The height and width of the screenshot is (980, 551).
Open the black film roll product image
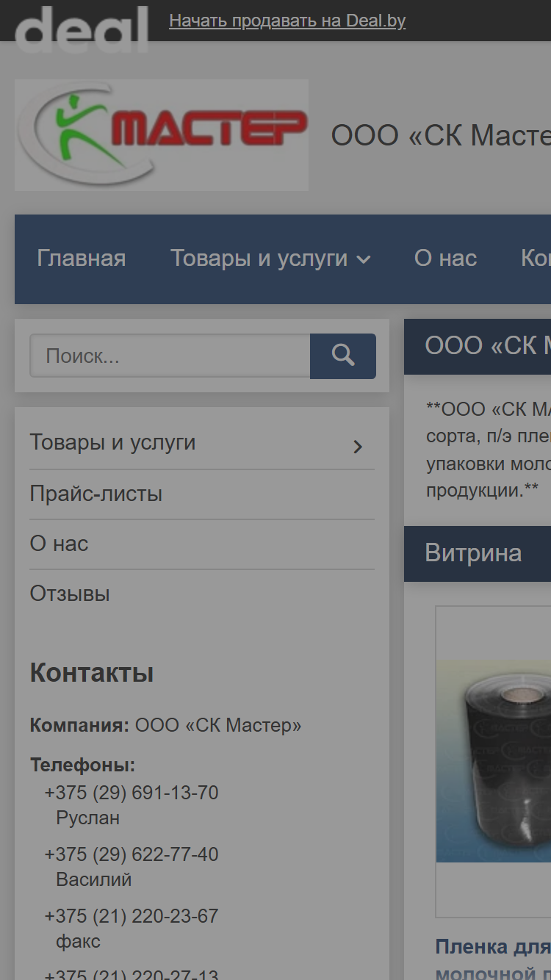[x=493, y=761]
